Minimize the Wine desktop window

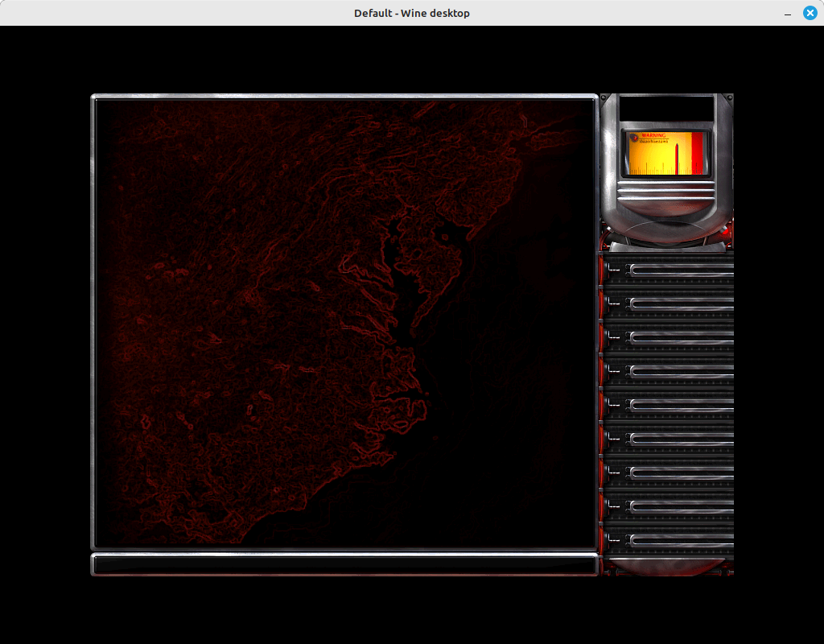(787, 13)
